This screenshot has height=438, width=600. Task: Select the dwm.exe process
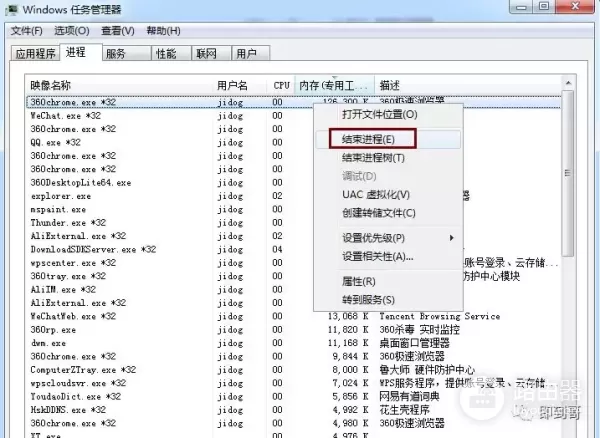tap(48, 343)
